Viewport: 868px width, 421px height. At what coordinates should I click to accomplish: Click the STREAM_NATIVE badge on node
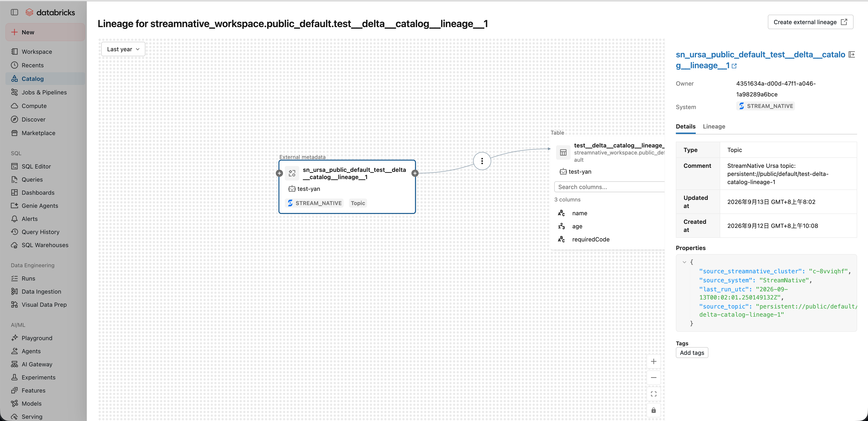click(x=314, y=203)
